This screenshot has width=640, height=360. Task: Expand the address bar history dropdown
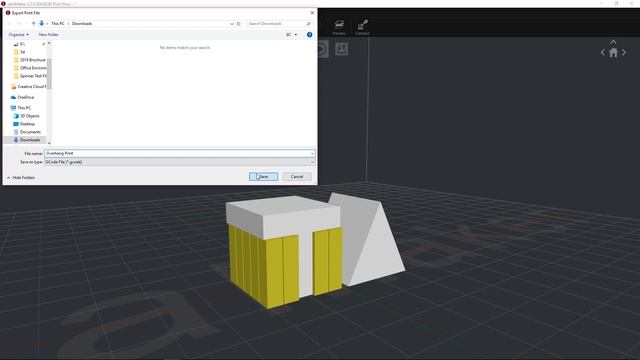(x=232, y=24)
